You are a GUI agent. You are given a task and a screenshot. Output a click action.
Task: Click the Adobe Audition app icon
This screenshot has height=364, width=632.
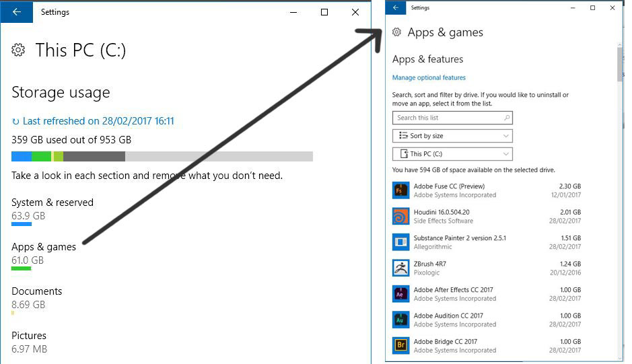[x=400, y=320]
